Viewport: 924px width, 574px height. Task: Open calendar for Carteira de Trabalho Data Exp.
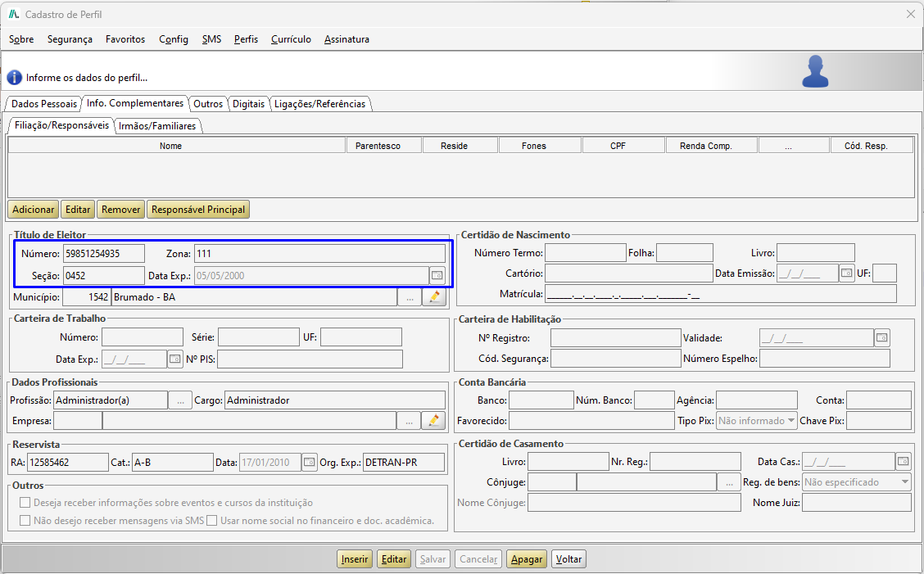tap(175, 359)
